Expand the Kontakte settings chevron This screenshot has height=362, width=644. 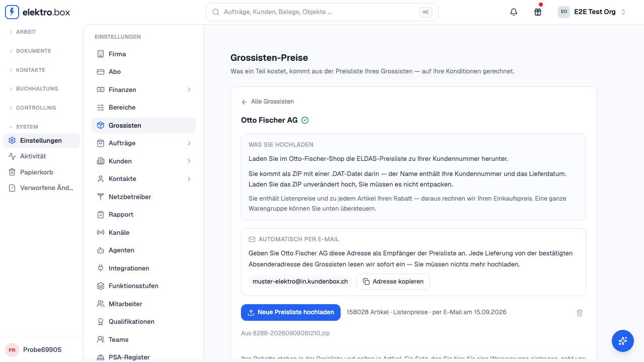[189, 179]
